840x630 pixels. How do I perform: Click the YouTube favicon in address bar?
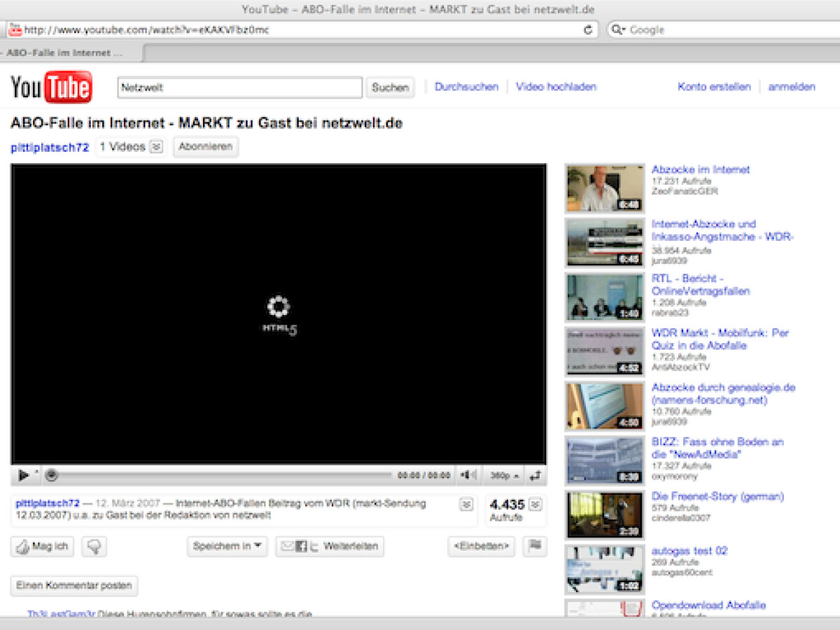click(x=15, y=29)
